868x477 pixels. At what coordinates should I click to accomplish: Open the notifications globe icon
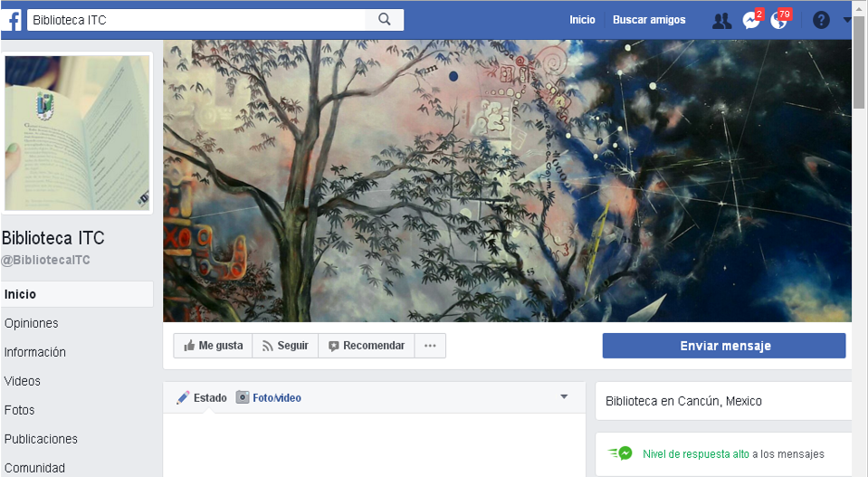point(779,21)
